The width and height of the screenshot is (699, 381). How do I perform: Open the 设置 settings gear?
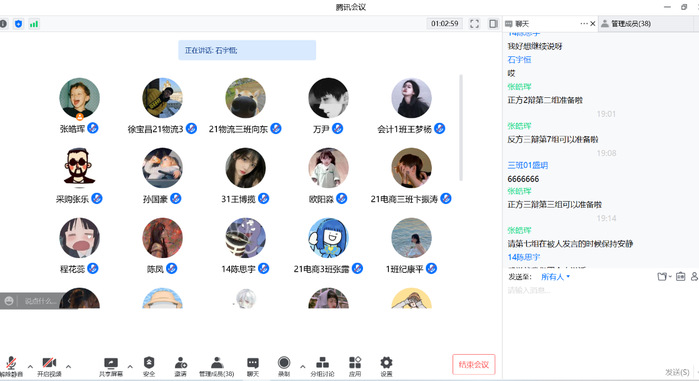[386, 367]
